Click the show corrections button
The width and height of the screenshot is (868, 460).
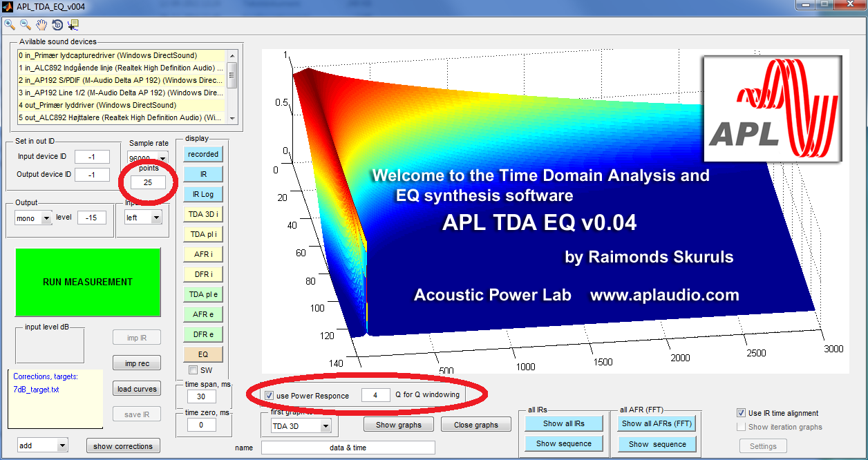pos(123,446)
